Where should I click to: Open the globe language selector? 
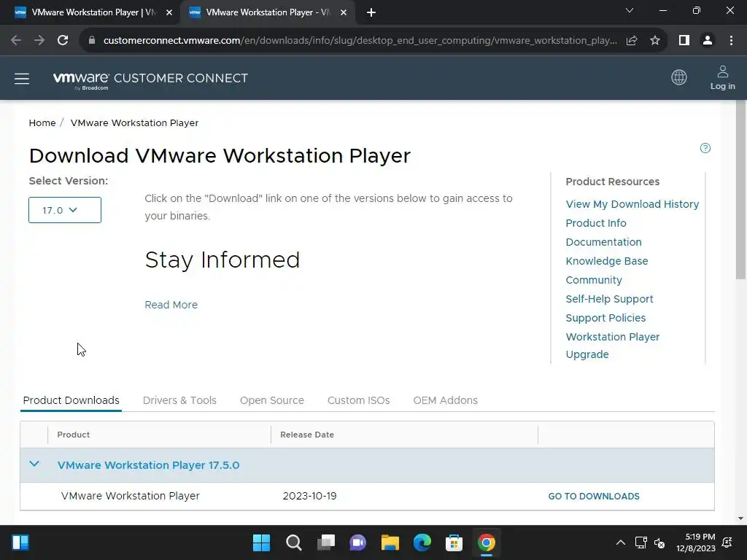(x=679, y=77)
